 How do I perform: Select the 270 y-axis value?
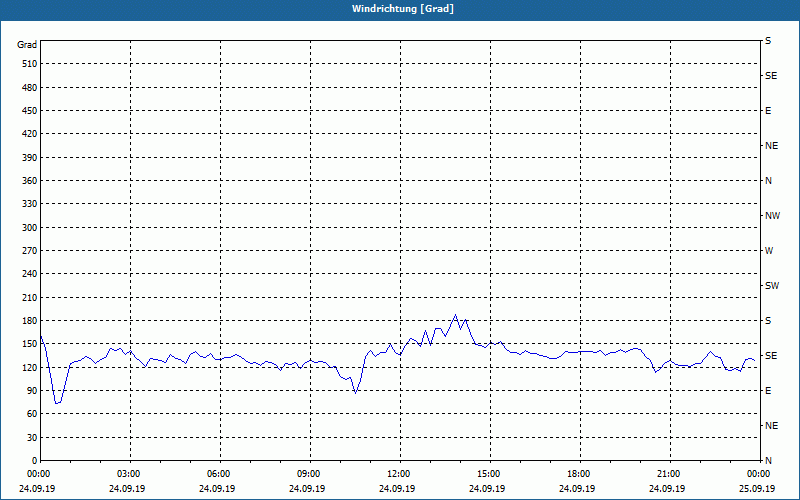(x=30, y=251)
